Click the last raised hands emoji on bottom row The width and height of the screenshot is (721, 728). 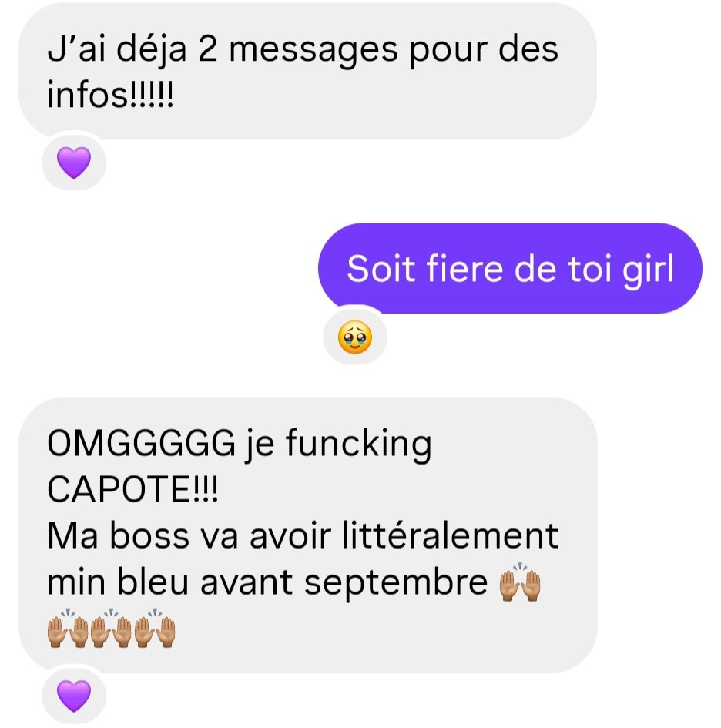155,628
